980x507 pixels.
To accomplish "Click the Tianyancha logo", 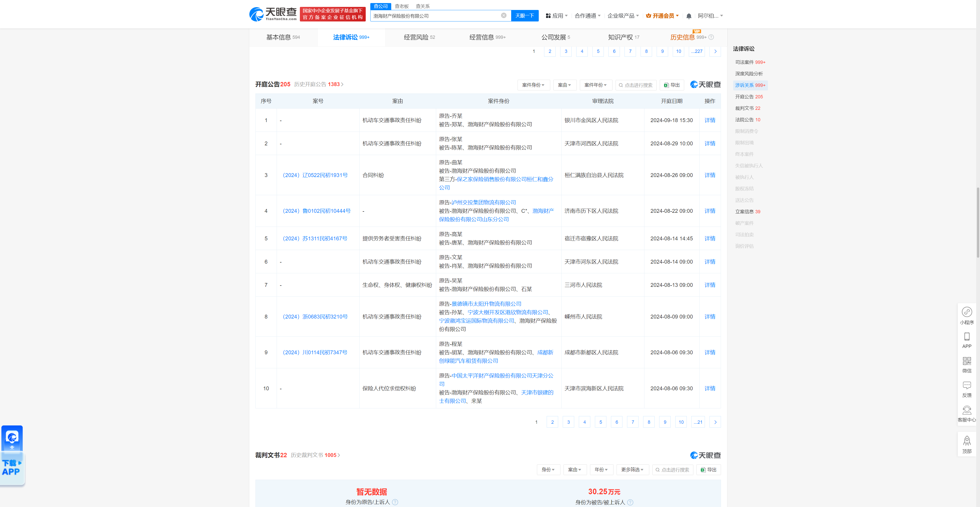I will (273, 14).
